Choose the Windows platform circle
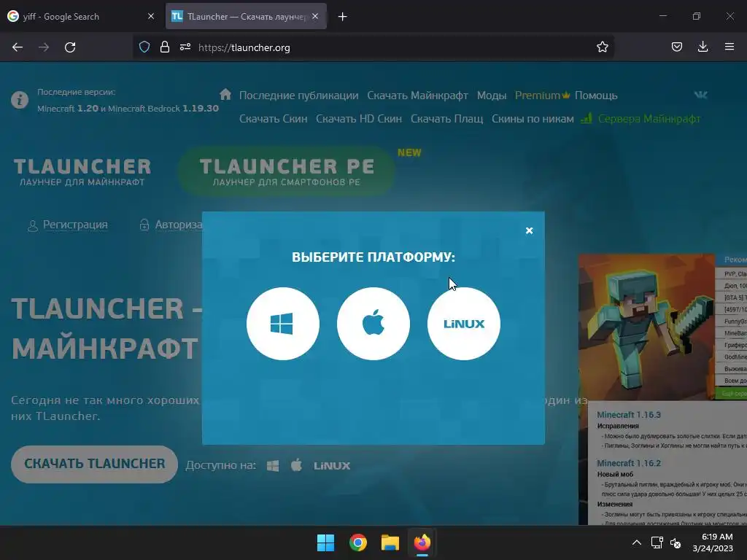This screenshot has width=747, height=560. point(282,324)
